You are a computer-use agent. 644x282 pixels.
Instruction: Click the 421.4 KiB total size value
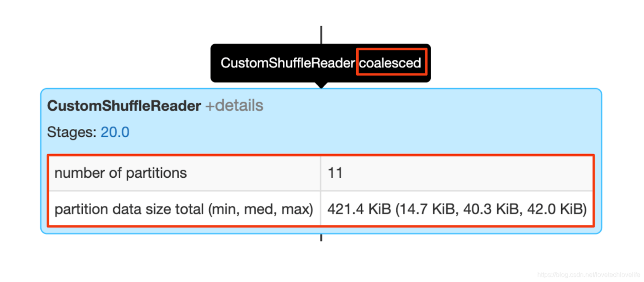point(359,209)
